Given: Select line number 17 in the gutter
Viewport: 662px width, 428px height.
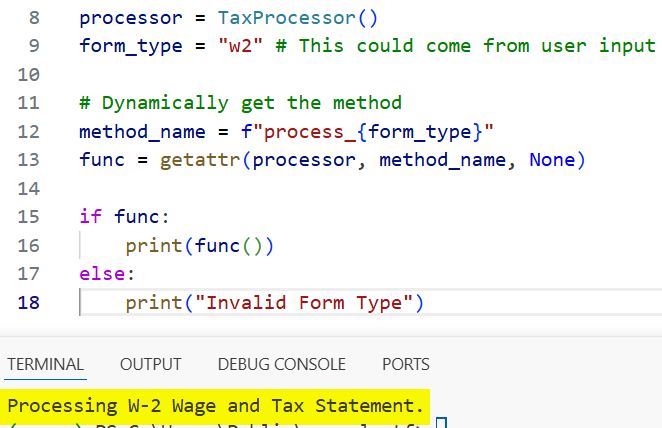Looking at the screenshot, I should (x=29, y=274).
